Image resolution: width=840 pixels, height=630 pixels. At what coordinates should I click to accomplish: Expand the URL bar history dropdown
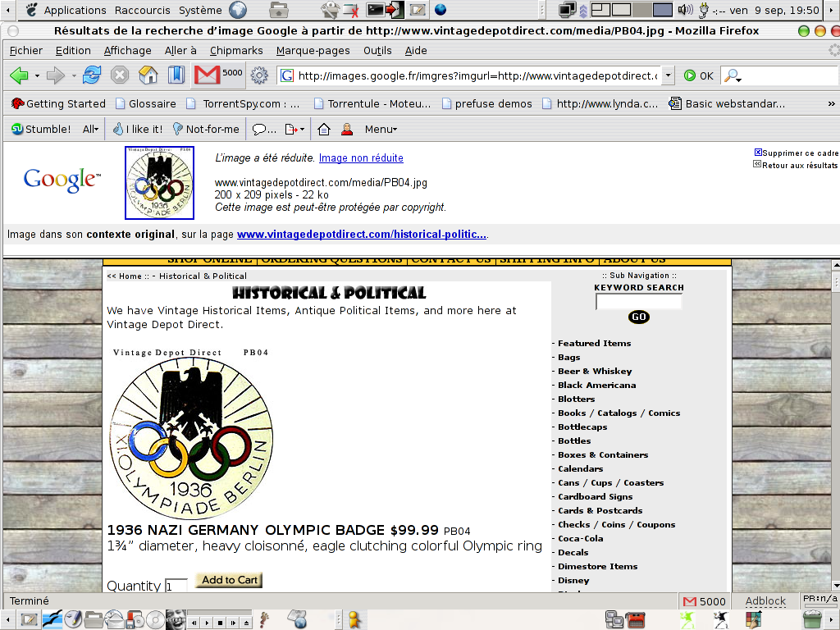[668, 75]
